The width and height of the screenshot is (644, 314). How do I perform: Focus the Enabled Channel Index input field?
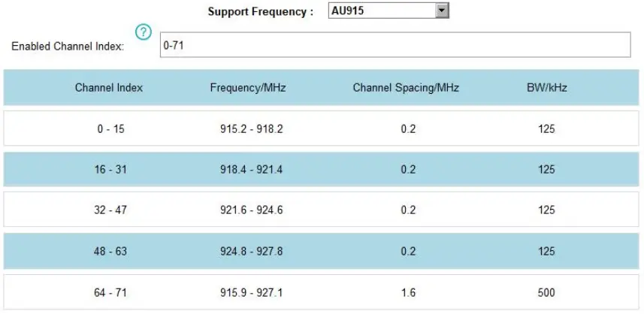394,45
